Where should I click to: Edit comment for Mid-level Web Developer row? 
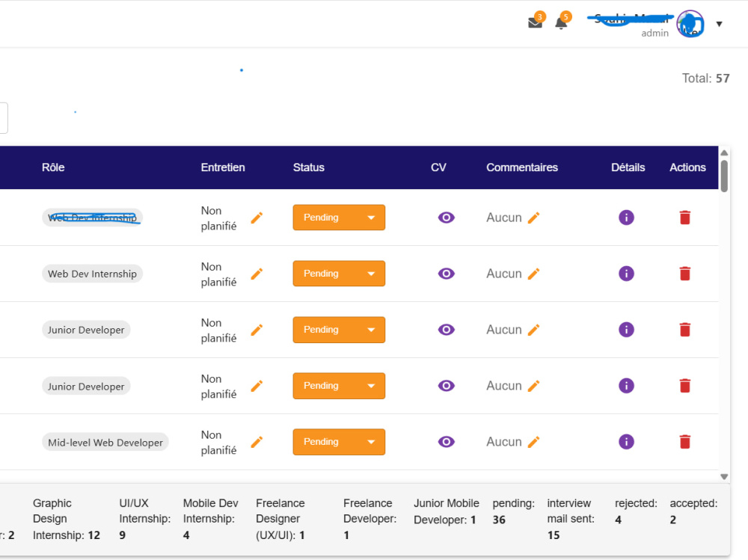pos(534,442)
